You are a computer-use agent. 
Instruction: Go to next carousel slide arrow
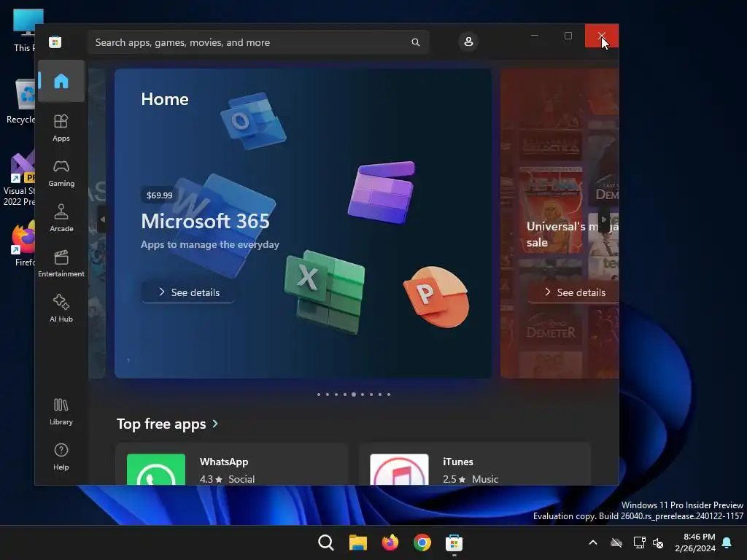(x=603, y=219)
